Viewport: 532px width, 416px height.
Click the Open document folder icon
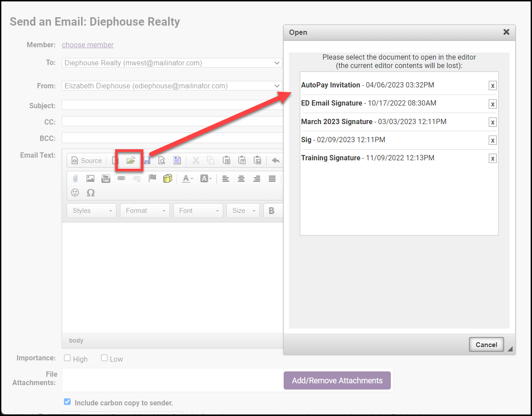pyautogui.click(x=131, y=161)
